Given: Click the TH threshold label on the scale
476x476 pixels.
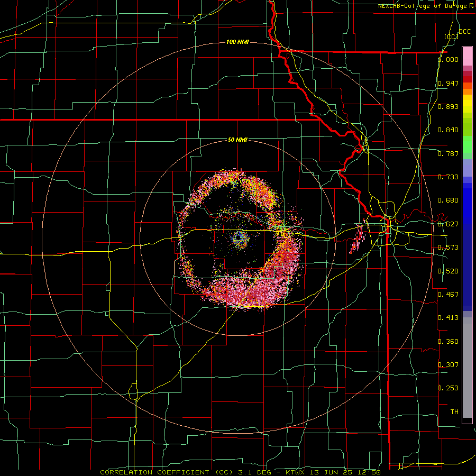Looking at the screenshot, I should (x=454, y=412).
